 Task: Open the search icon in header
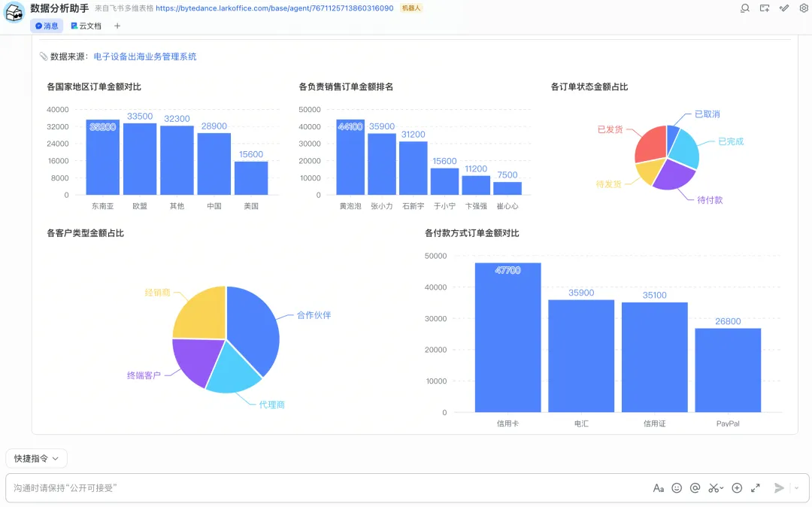pyautogui.click(x=744, y=8)
